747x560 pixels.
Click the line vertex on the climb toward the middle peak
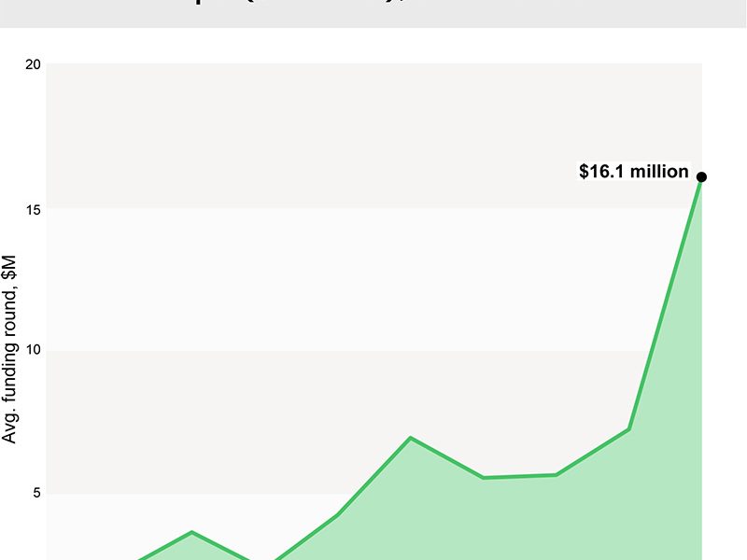tap(337, 515)
